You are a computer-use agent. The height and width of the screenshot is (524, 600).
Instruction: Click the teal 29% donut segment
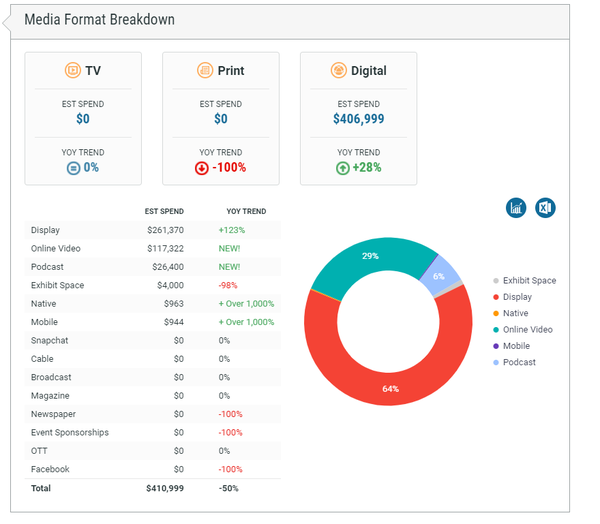pyautogui.click(x=370, y=256)
